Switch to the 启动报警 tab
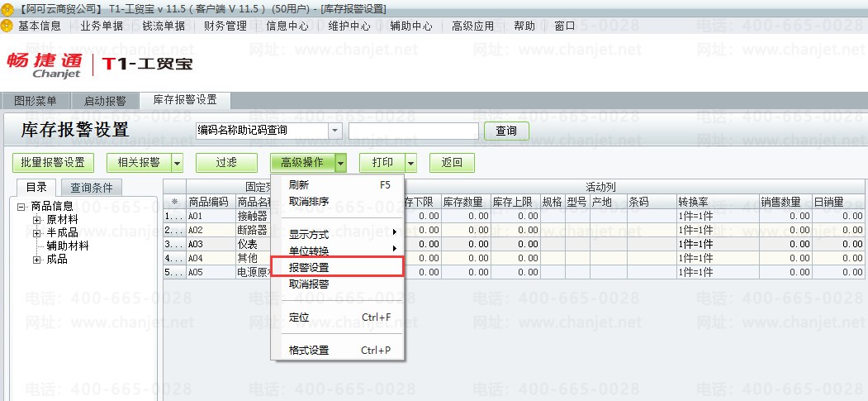Viewport: 868px width, 401px height. point(105,101)
